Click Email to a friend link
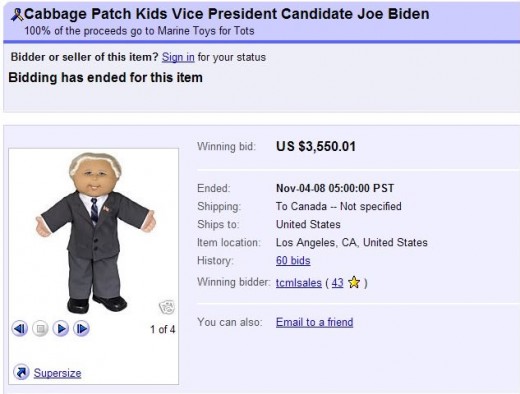520x394 pixels. click(314, 322)
